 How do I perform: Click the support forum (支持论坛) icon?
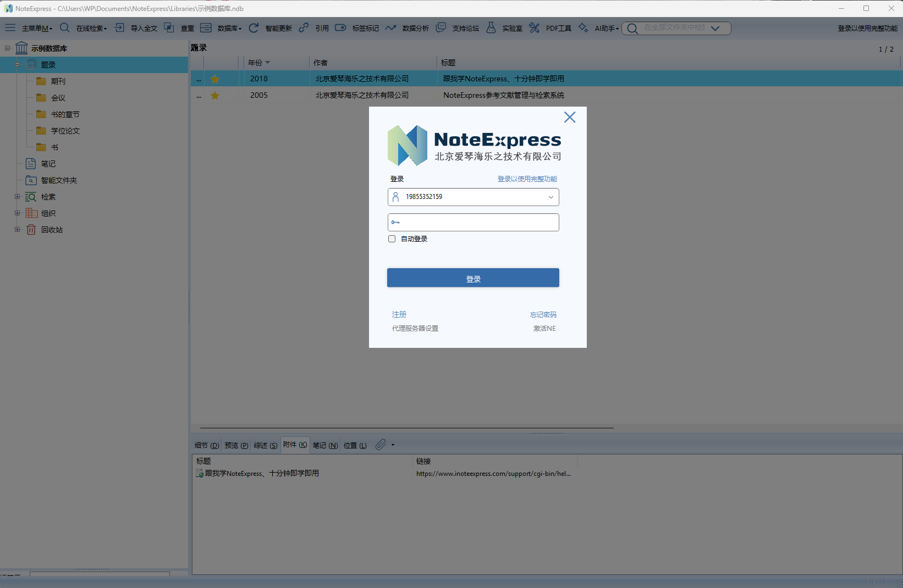point(441,27)
